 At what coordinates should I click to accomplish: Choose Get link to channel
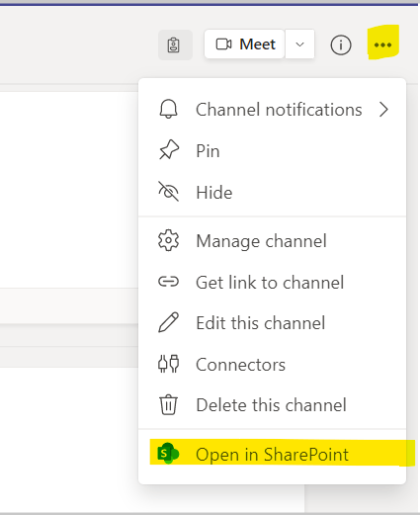click(x=273, y=282)
